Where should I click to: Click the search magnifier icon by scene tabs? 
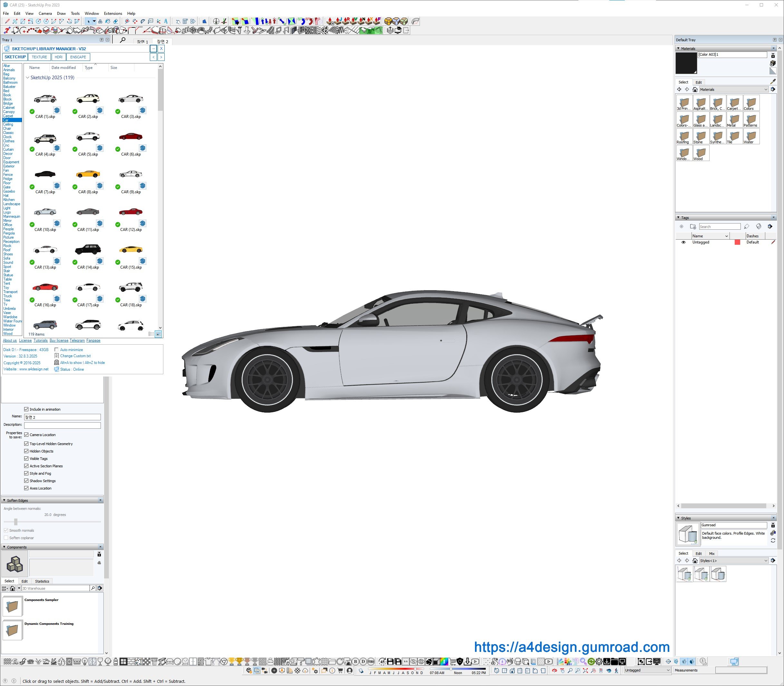point(122,40)
